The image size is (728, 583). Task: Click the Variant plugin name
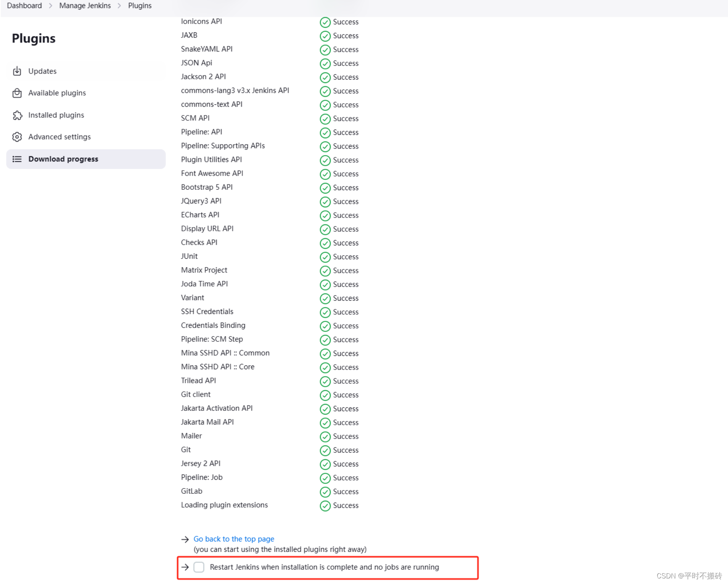pos(193,298)
